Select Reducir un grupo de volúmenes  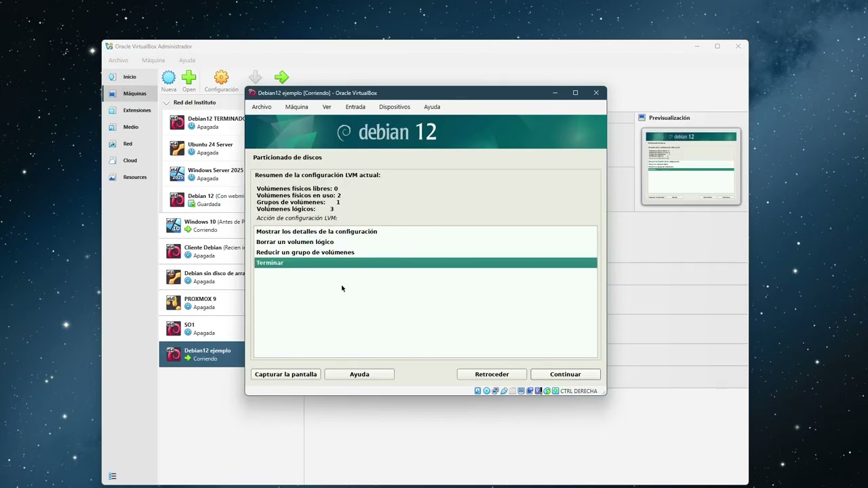point(425,252)
